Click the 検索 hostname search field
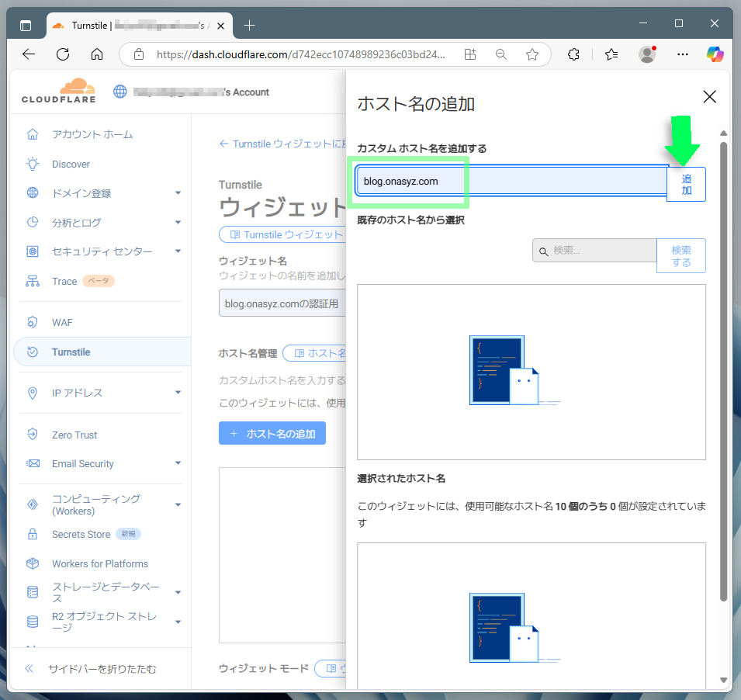741x700 pixels. click(x=594, y=251)
